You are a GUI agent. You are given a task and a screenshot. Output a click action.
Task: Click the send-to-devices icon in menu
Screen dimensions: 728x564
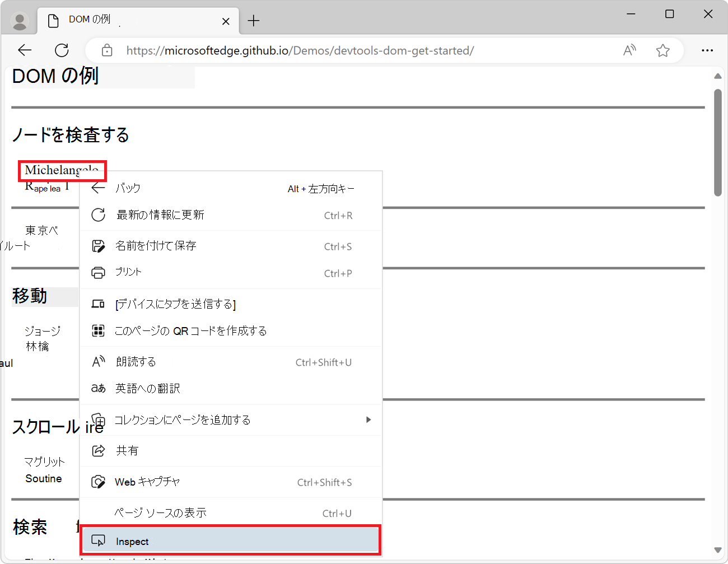(x=99, y=304)
